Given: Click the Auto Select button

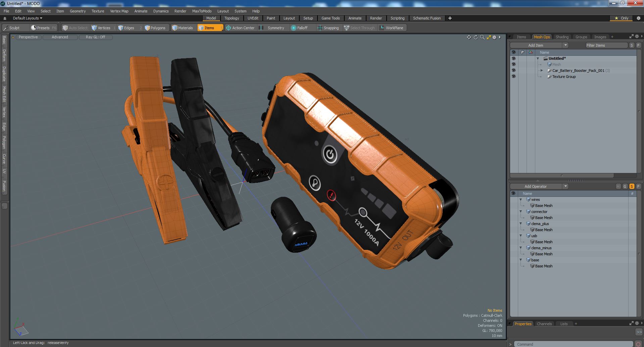Looking at the screenshot, I should pos(75,28).
